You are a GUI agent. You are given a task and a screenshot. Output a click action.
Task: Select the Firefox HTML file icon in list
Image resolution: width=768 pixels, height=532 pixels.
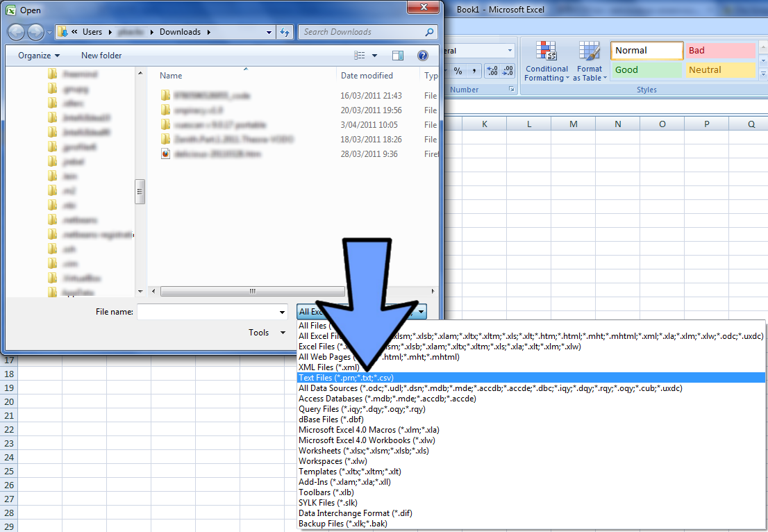(x=165, y=153)
